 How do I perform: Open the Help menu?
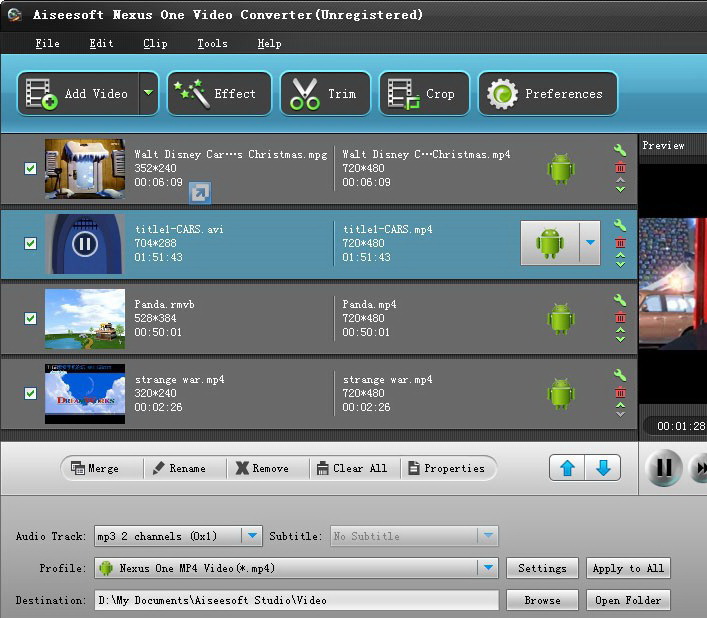click(269, 43)
